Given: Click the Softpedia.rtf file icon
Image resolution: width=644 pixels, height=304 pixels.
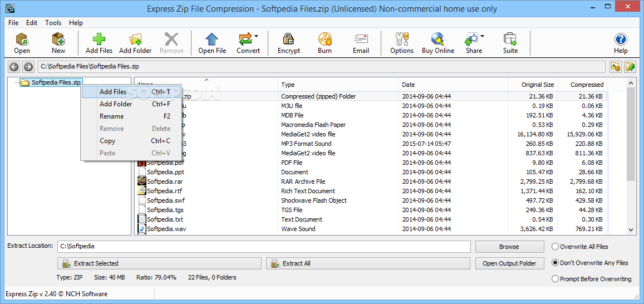Looking at the screenshot, I should coord(142,191).
